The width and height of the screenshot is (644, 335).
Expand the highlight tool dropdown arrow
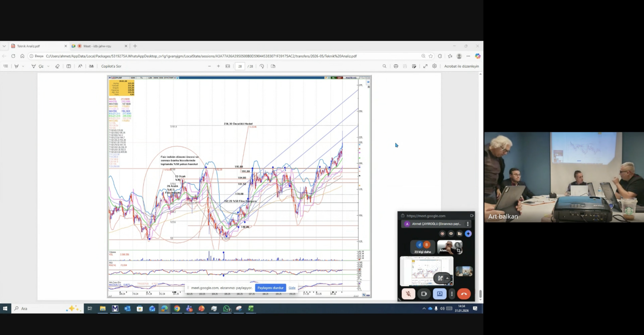[23, 66]
